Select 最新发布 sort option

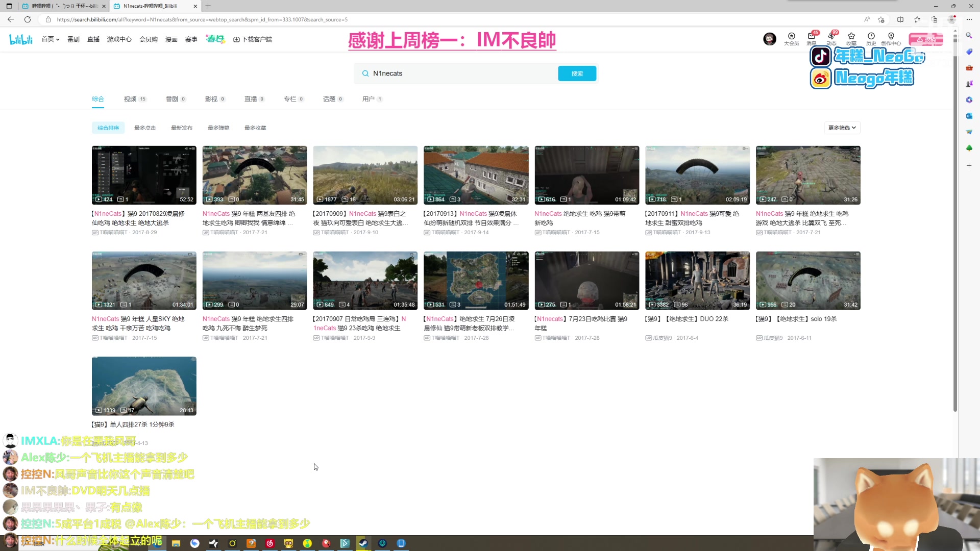pos(182,128)
